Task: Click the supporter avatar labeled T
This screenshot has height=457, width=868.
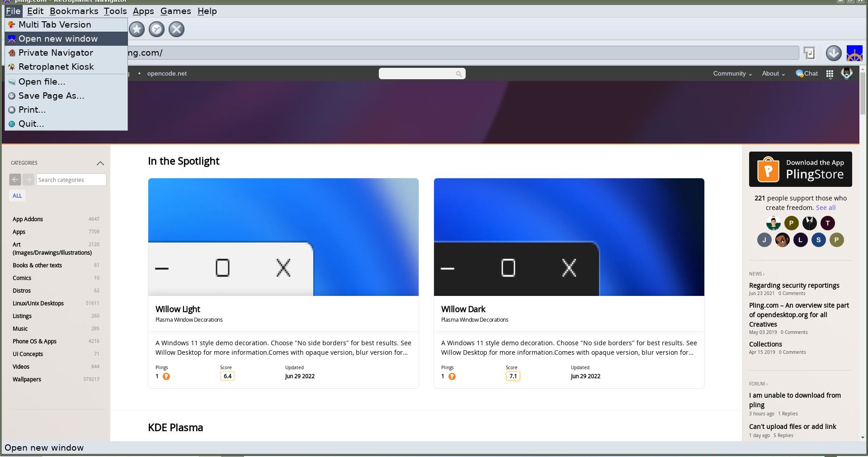Action: click(828, 223)
